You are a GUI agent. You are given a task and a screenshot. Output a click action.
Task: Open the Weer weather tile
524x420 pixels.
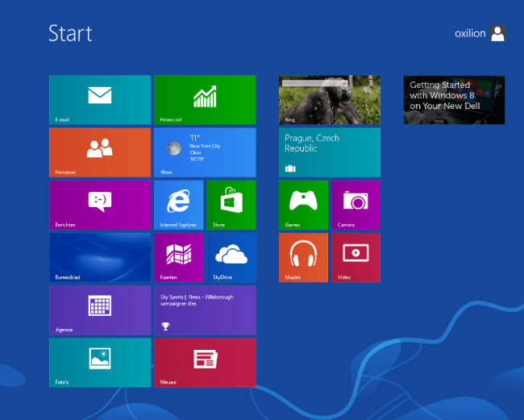coord(205,152)
